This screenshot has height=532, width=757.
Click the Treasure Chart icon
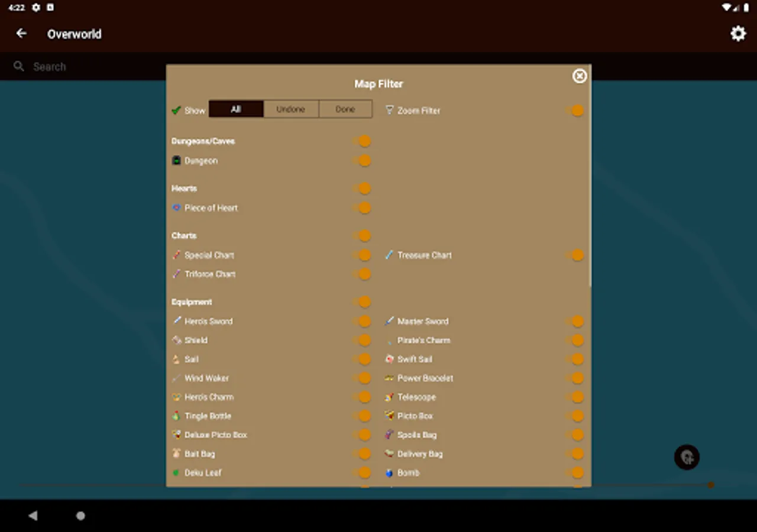[389, 255]
